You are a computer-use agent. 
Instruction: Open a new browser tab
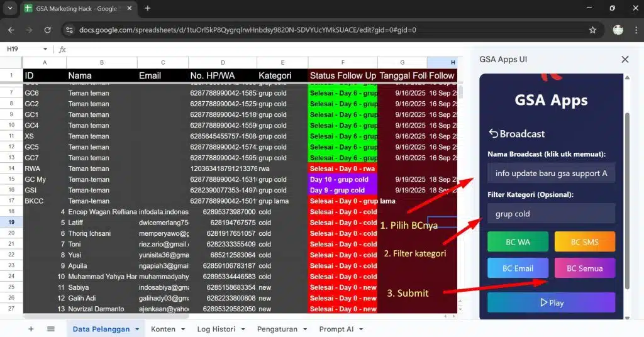147,8
